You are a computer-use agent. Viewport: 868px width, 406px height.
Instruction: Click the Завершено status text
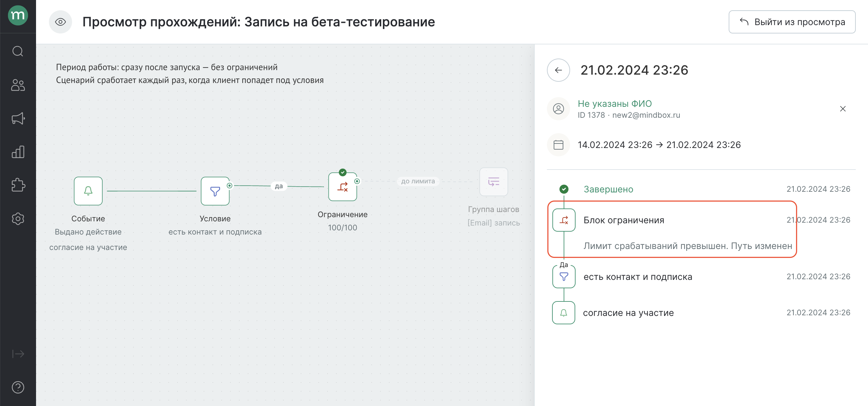coord(608,189)
